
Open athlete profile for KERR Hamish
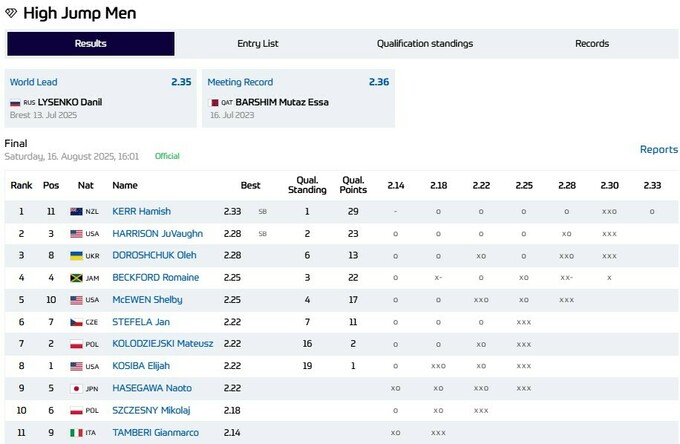(141, 212)
